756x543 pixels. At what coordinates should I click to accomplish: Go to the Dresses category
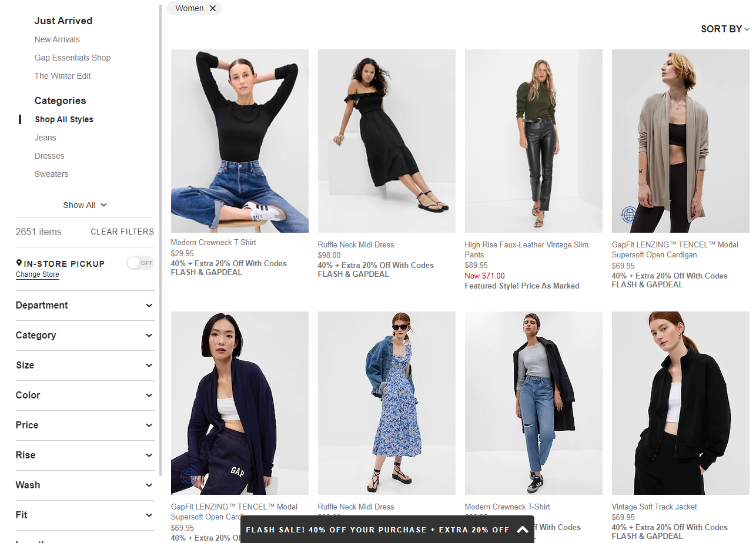(49, 156)
